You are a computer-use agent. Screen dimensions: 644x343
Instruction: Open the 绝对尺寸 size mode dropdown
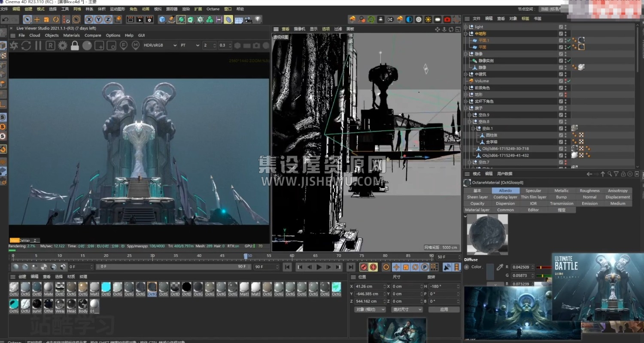click(407, 309)
